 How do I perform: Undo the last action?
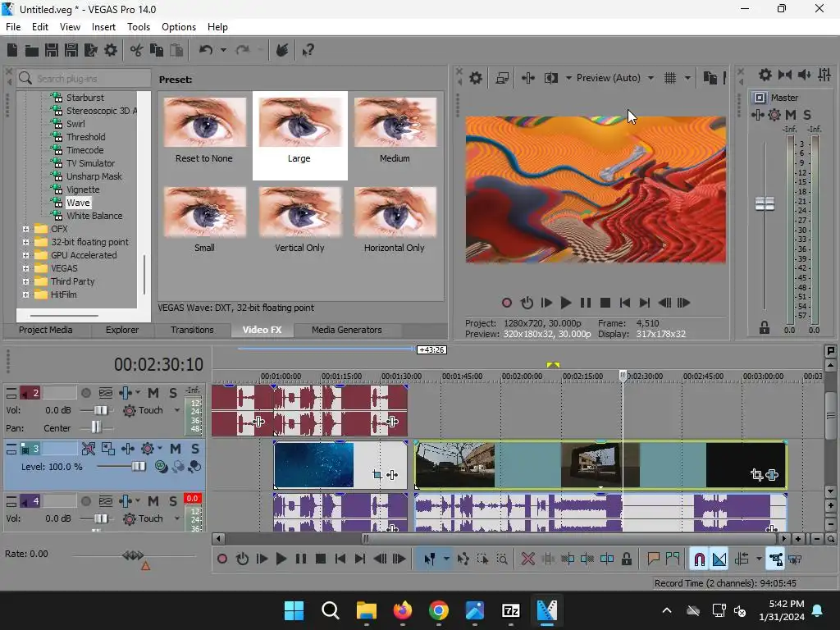[x=206, y=50]
